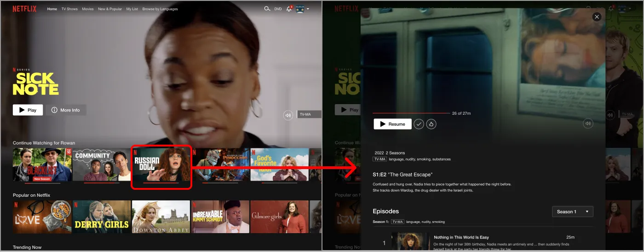Open the TV Shows menu item
The height and width of the screenshot is (252, 644).
coord(69,9)
